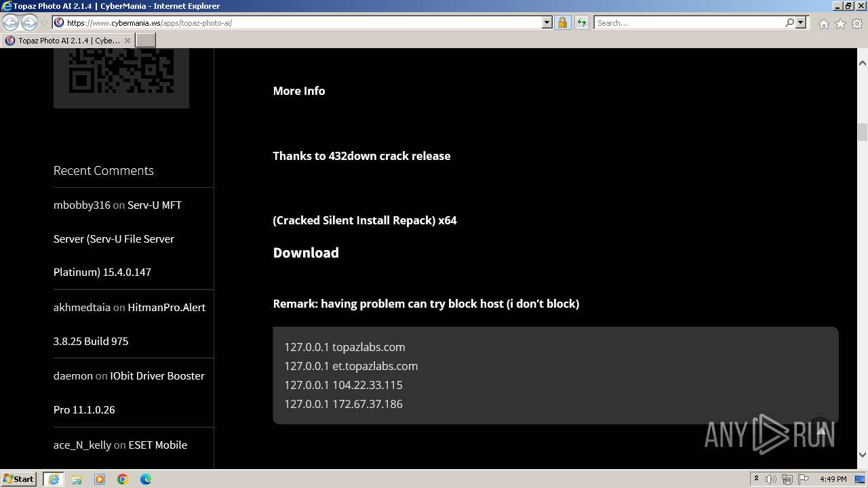This screenshot has height=488, width=868.
Task: Minimize the Internet Explorer window
Action: (837, 6)
